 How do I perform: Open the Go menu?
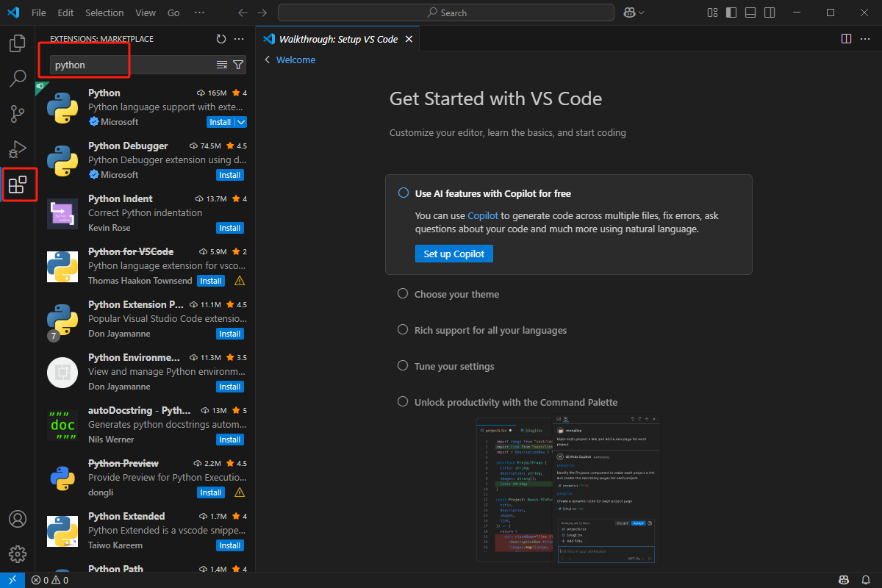[x=173, y=12]
